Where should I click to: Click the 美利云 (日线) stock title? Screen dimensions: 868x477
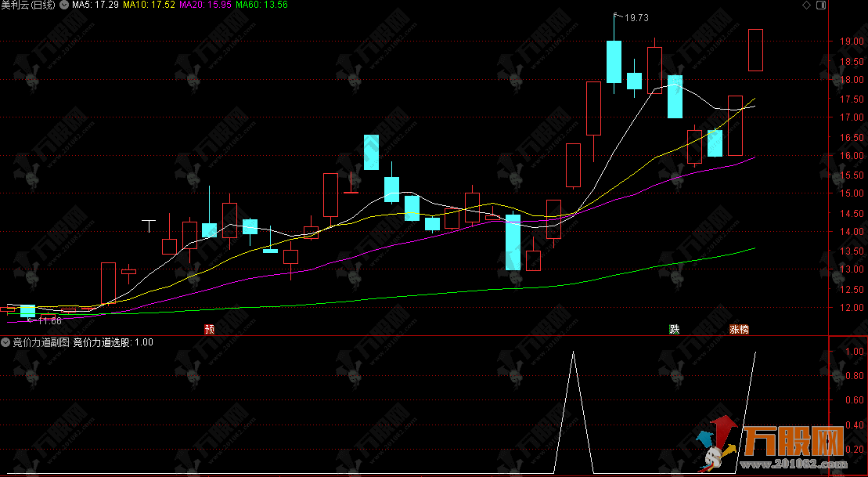(x=30, y=5)
